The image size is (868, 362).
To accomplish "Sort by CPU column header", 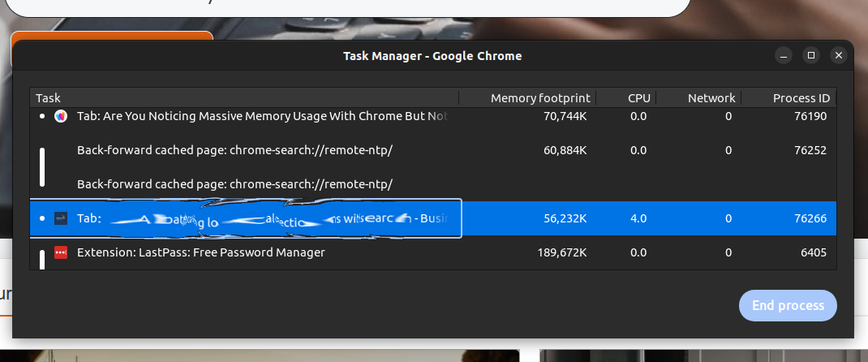I will pos(626,98).
